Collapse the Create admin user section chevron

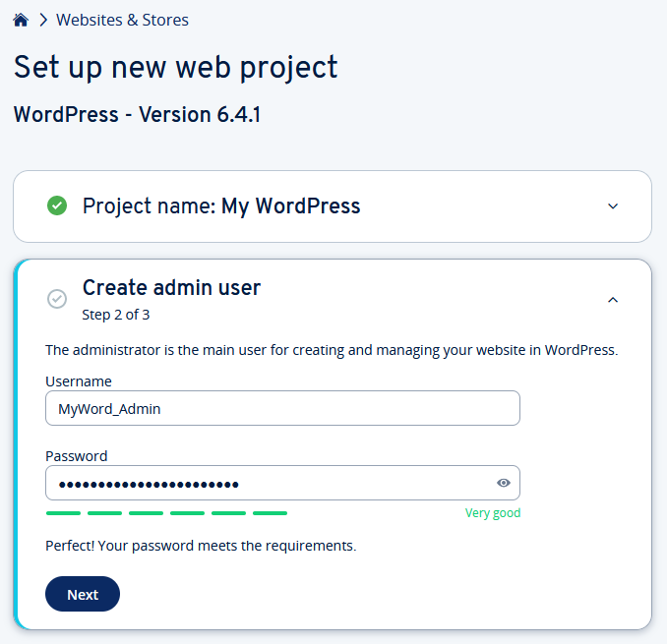click(613, 300)
